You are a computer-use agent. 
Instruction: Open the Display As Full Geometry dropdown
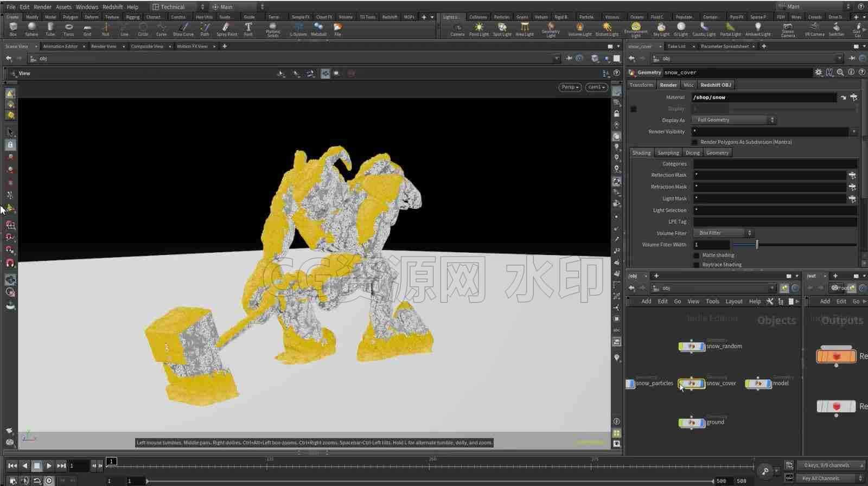(735, 120)
